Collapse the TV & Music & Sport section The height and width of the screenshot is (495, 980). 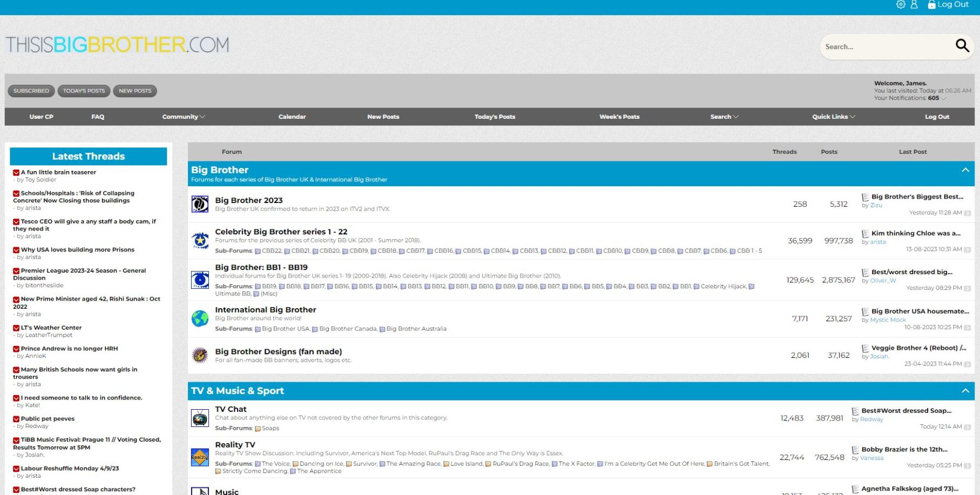pos(965,391)
